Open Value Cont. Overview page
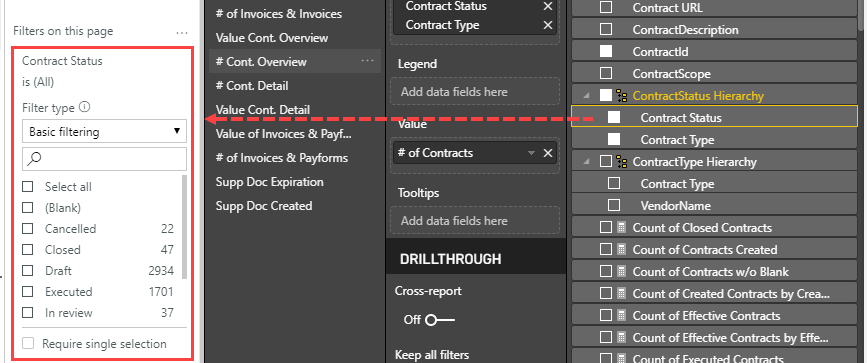Viewport: 867px width, 363px height. pyautogui.click(x=271, y=38)
